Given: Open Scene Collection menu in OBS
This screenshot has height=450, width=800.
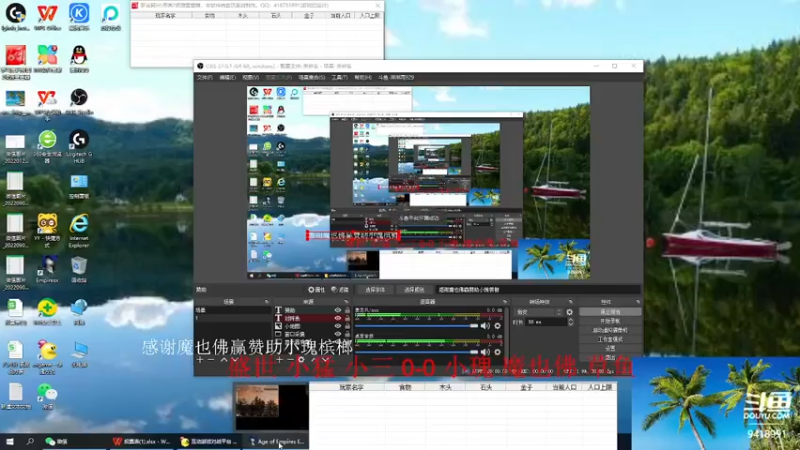Looking at the screenshot, I should pos(311,78).
